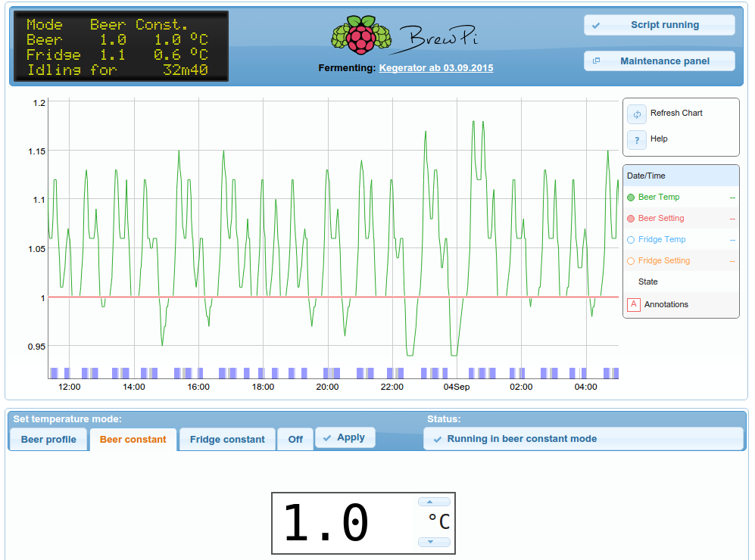Click the Refresh Chart icon
The image size is (755, 560).
click(x=637, y=114)
